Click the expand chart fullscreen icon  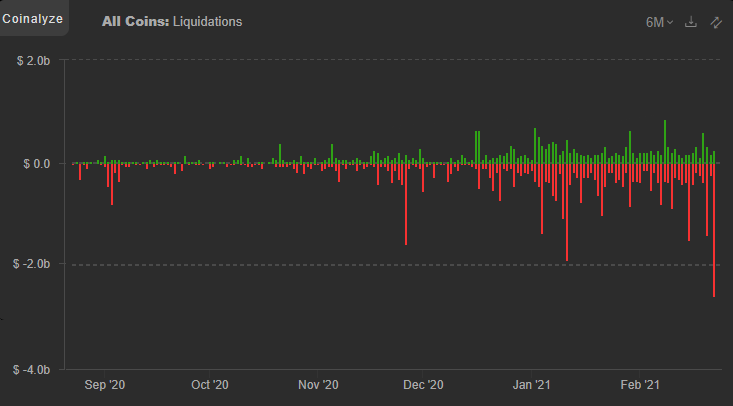pyautogui.click(x=716, y=22)
